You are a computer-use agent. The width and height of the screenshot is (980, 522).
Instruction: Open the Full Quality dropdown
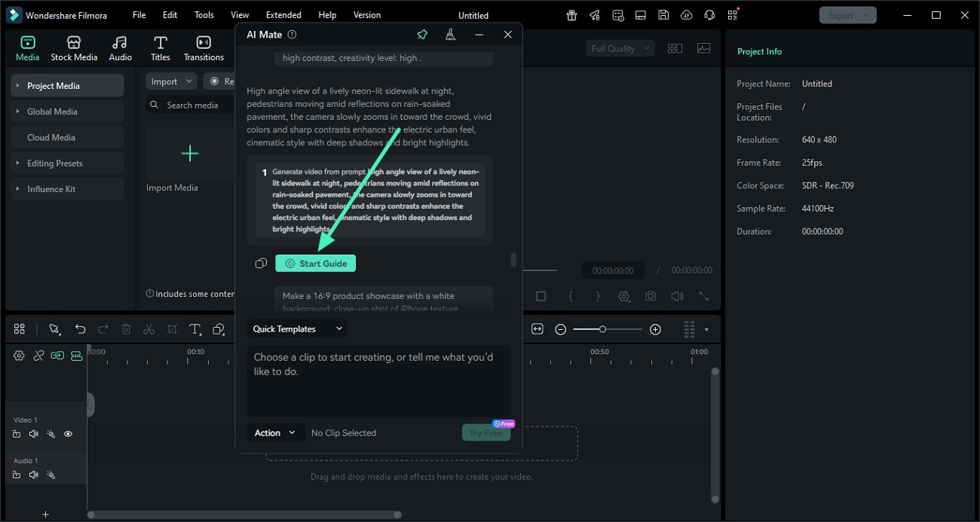pos(620,48)
